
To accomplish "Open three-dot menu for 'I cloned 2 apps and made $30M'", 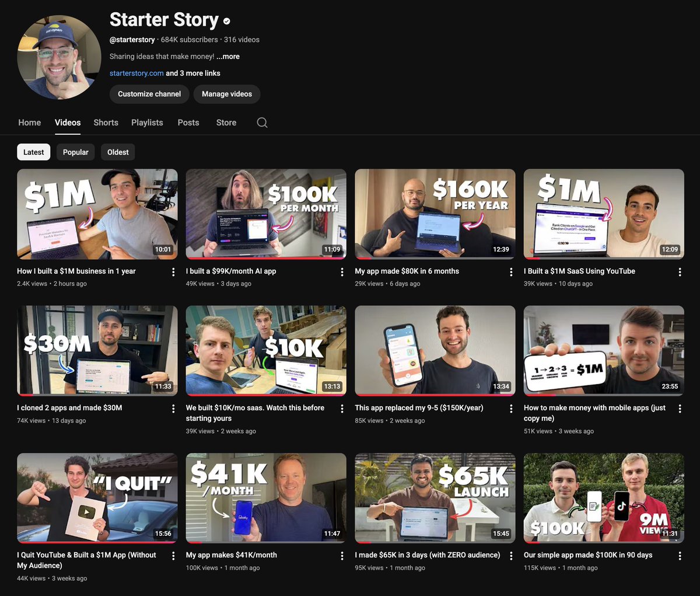I will tap(173, 409).
